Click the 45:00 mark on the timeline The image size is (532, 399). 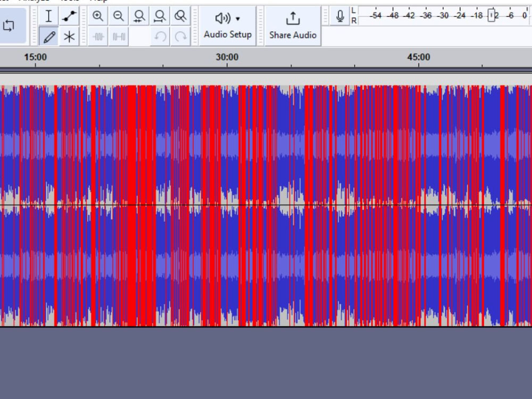pyautogui.click(x=419, y=57)
